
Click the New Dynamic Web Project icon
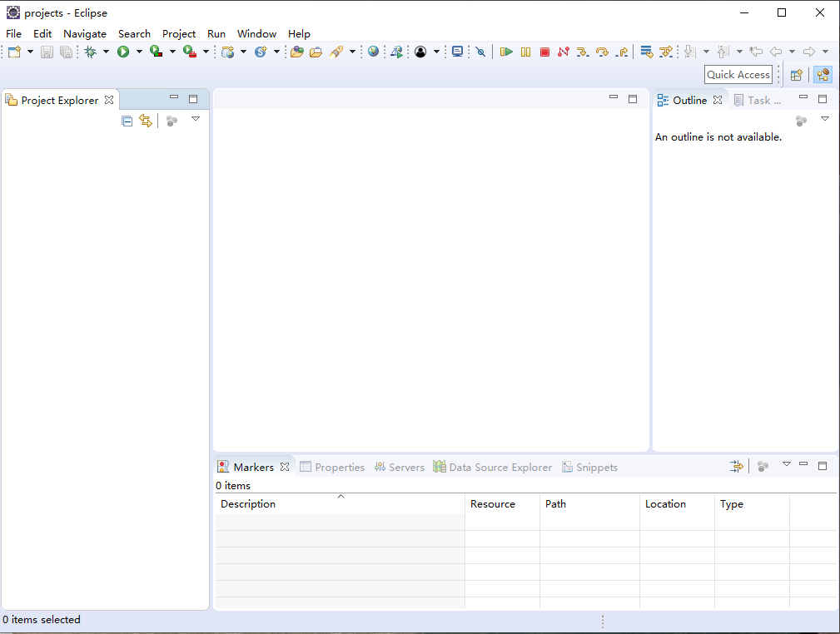coord(227,52)
